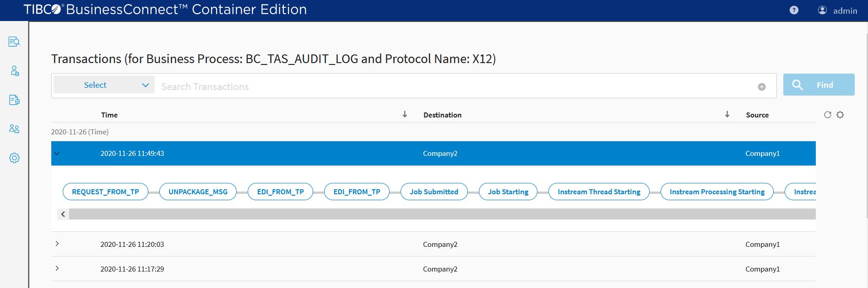Click the Find button
The height and width of the screenshot is (288, 868).
pos(819,85)
